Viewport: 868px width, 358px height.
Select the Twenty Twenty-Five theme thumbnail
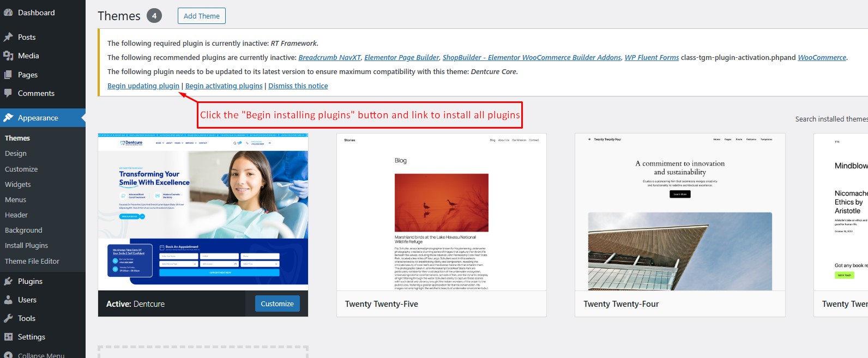442,212
